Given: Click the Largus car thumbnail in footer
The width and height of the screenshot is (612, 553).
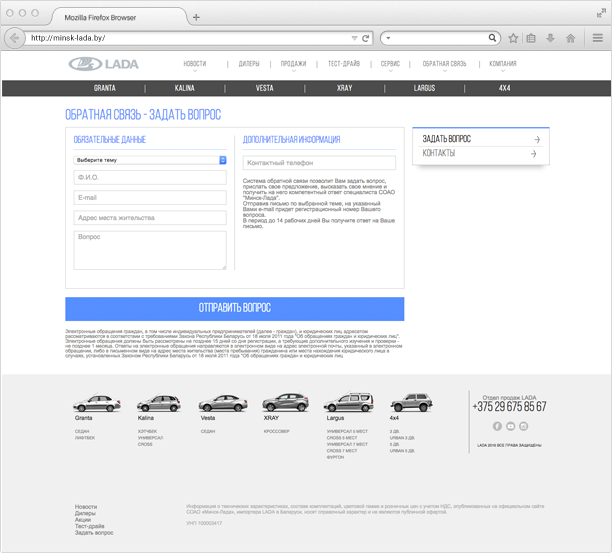Looking at the screenshot, I should pyautogui.click(x=349, y=402).
